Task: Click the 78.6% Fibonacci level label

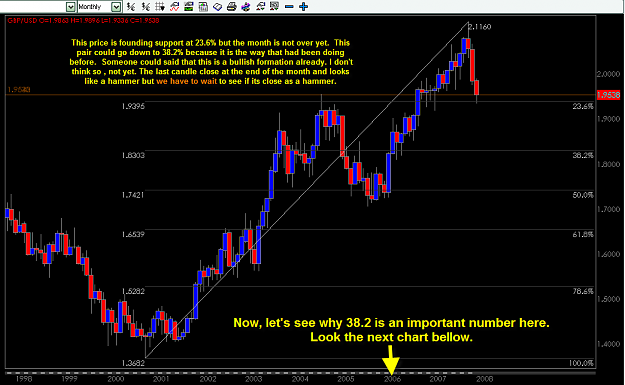Action: coord(583,291)
